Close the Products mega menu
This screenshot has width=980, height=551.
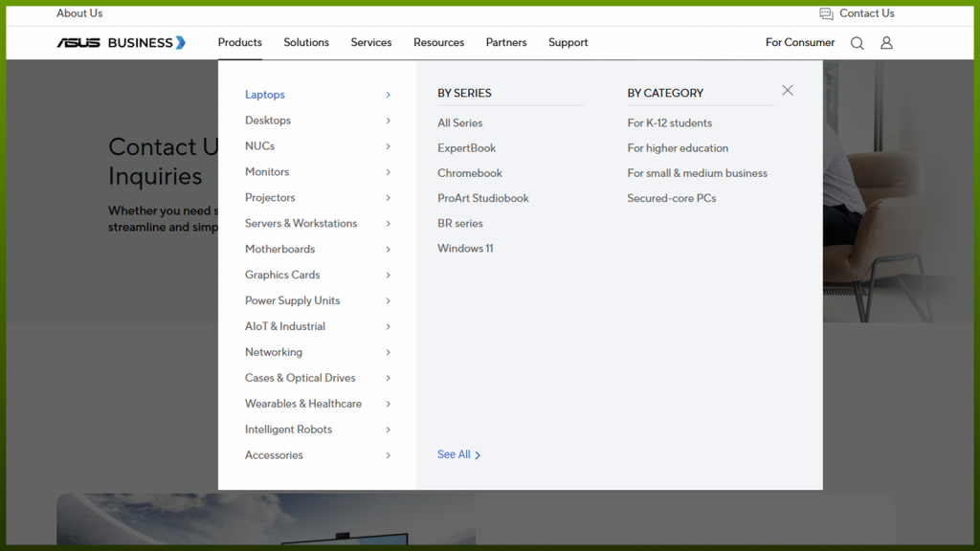pos(788,91)
